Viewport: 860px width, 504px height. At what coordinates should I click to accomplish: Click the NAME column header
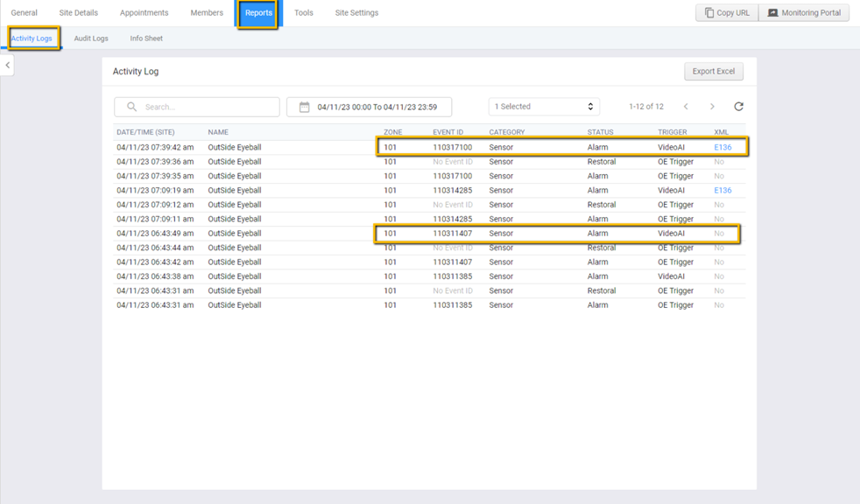click(218, 132)
